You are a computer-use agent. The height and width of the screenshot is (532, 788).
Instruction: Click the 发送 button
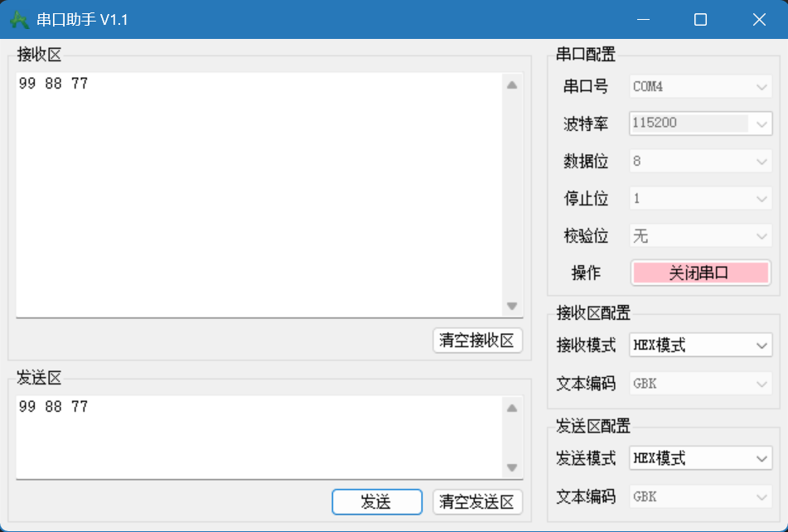click(377, 502)
